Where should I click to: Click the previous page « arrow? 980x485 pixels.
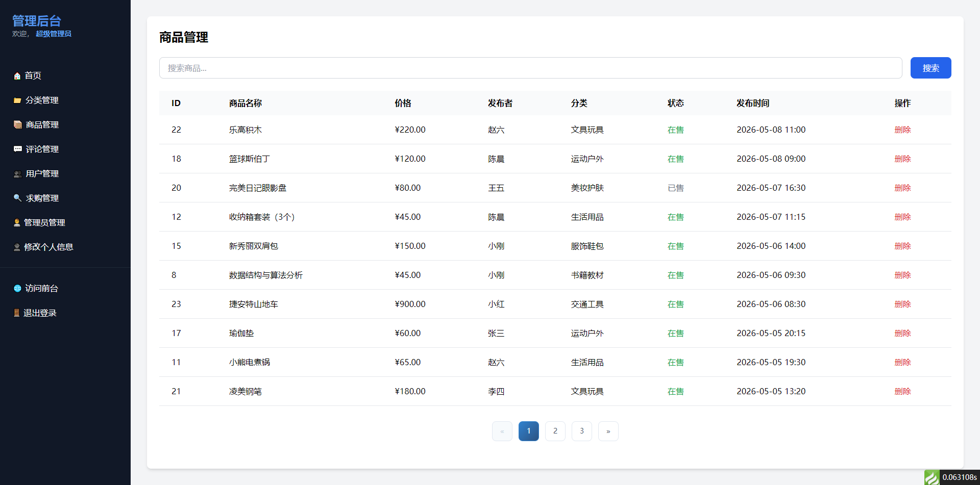pyautogui.click(x=502, y=431)
